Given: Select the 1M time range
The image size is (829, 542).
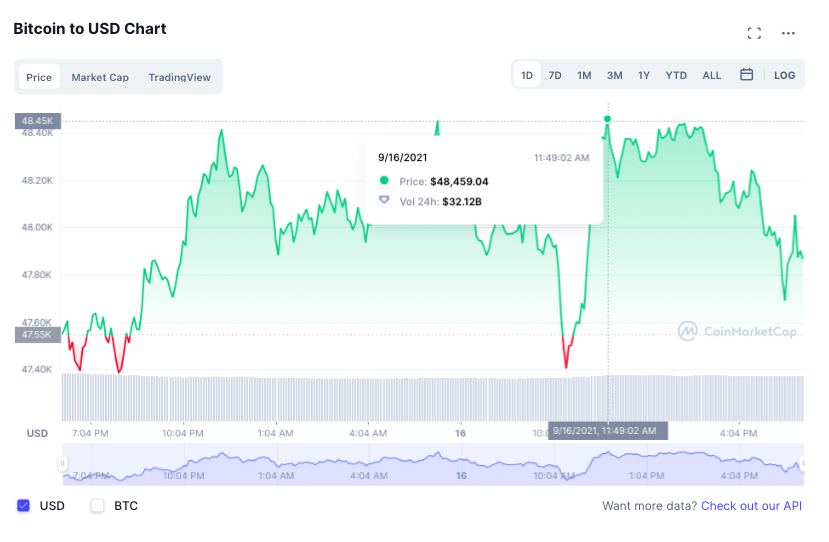Looking at the screenshot, I should pos(584,75).
